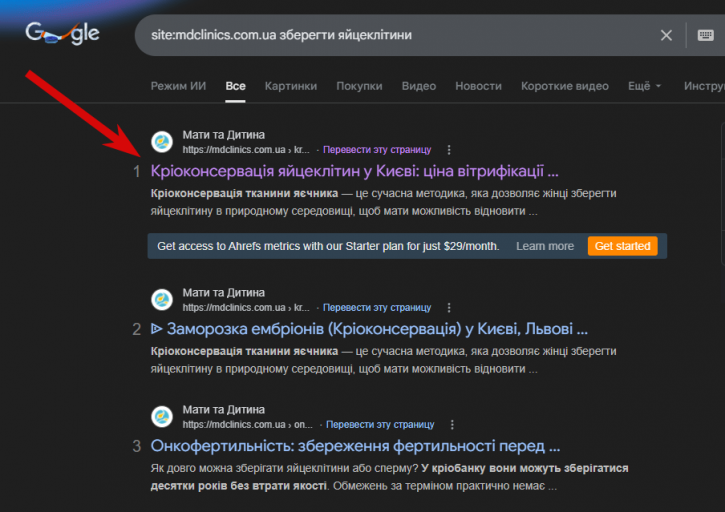Open Онкофертильність search result title
The image size is (725, 512).
pos(355,446)
